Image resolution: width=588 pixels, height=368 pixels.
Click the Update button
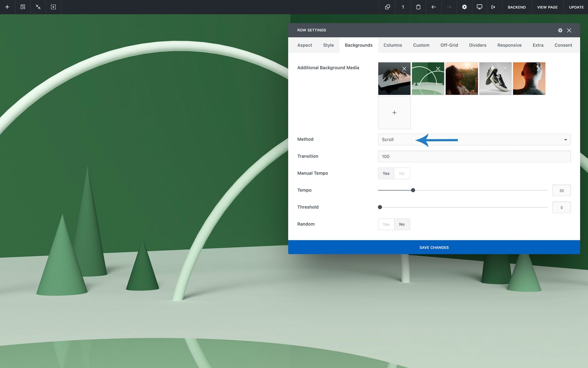pos(576,7)
